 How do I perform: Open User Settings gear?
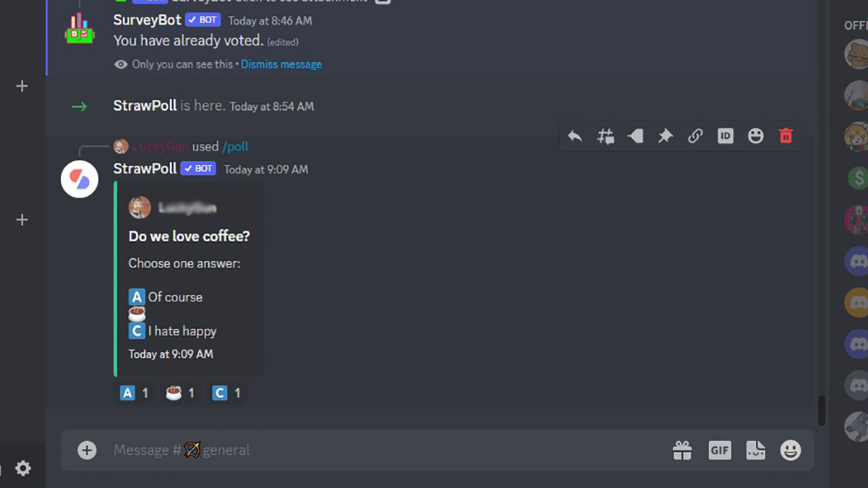(23, 468)
